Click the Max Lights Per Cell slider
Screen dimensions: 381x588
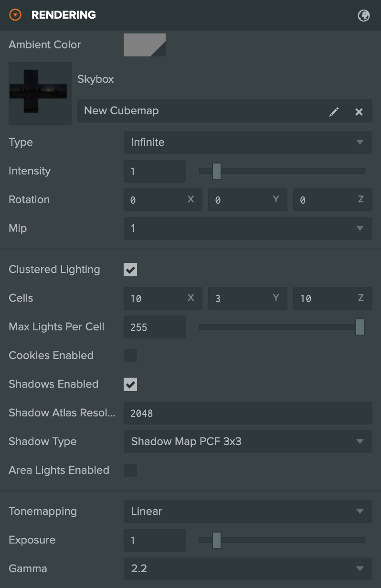[282, 327]
